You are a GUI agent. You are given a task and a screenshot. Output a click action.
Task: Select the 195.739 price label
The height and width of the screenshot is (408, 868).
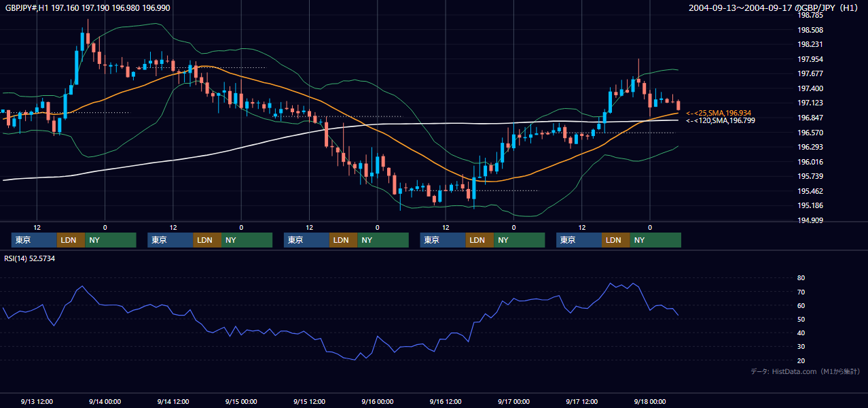point(810,176)
